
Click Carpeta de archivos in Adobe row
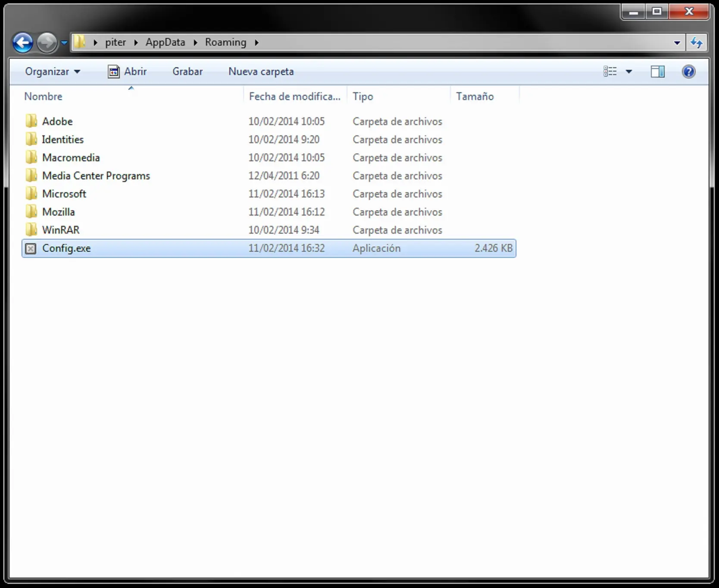pyautogui.click(x=397, y=122)
